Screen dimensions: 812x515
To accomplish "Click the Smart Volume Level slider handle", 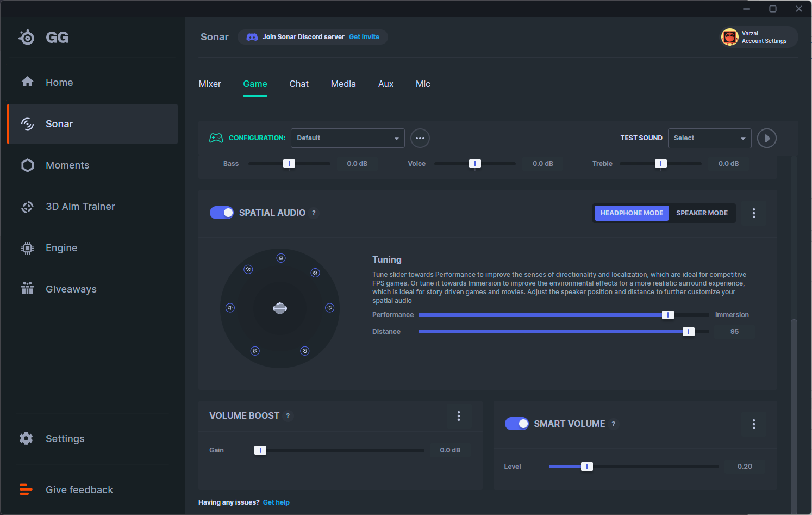I will coord(587,467).
